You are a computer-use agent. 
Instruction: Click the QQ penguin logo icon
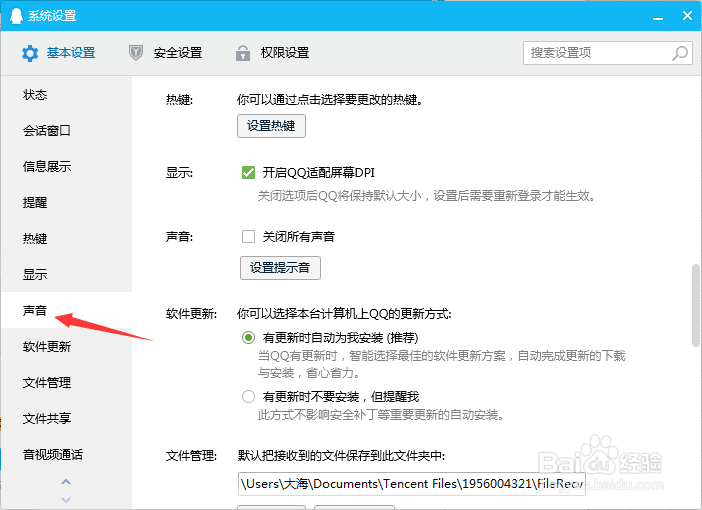[16, 16]
